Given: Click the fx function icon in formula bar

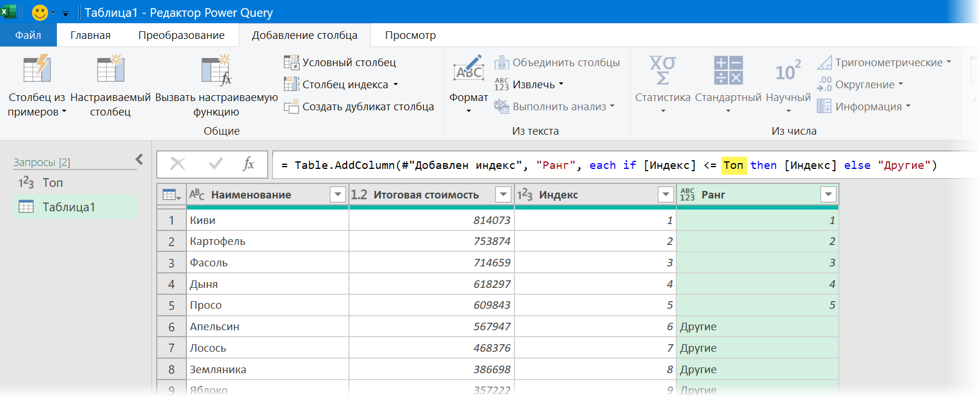Looking at the screenshot, I should click(x=248, y=164).
